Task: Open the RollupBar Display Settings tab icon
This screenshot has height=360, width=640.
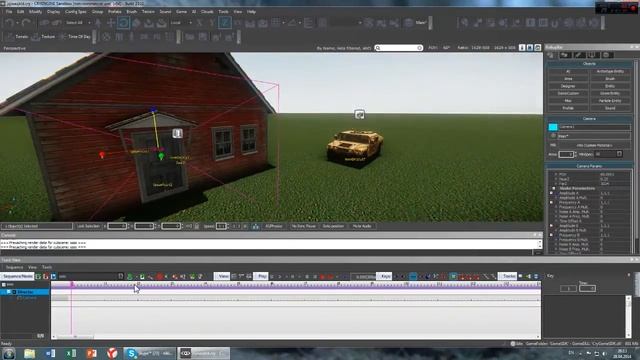Action: coord(593,55)
